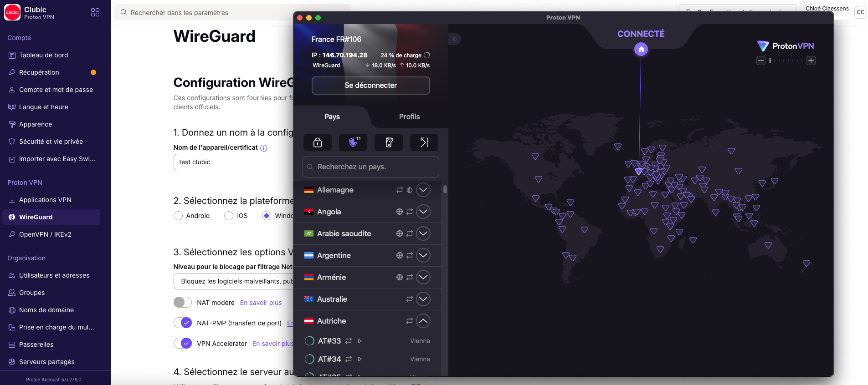Toggle the NAT-PMP port forwarding switch
Image resolution: width=868 pixels, height=385 pixels.
183,323
